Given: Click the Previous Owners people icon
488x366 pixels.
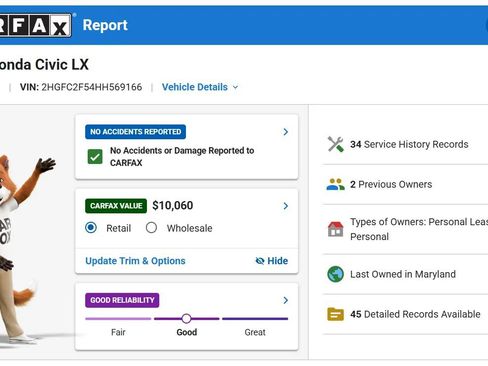Looking at the screenshot, I should 335,184.
